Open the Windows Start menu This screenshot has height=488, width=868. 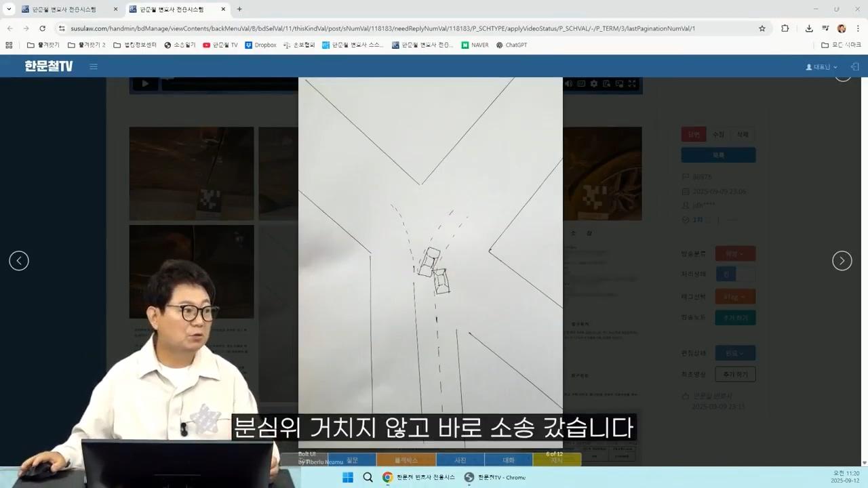[347, 477]
